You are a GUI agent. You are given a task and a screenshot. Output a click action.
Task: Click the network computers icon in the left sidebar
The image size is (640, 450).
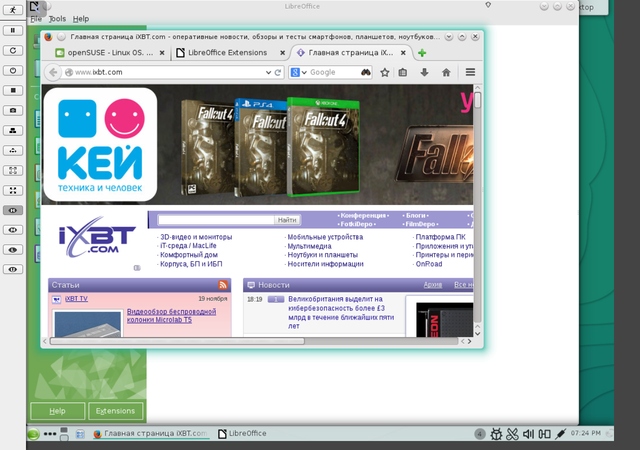pyautogui.click(x=13, y=130)
